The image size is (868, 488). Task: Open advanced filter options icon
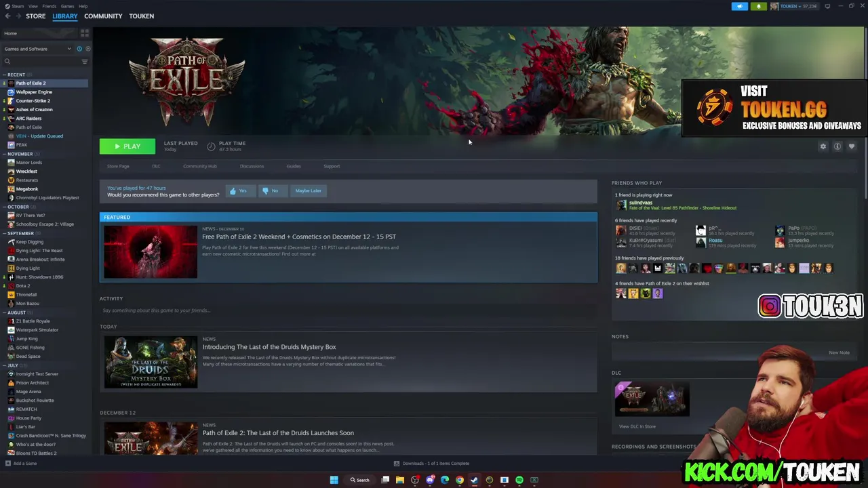click(x=85, y=62)
